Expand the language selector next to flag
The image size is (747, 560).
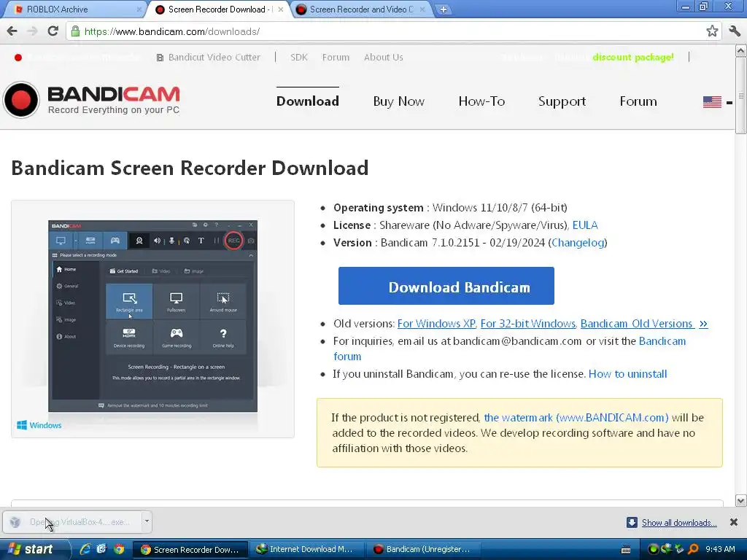(729, 102)
